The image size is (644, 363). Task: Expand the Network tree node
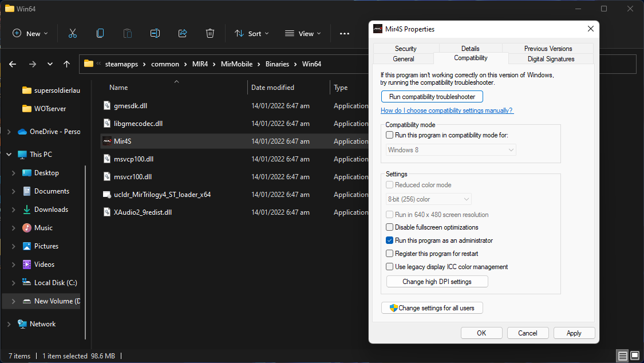click(9, 324)
